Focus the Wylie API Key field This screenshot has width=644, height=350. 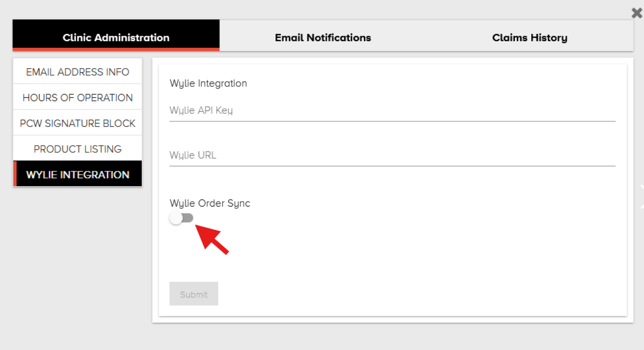pos(392,110)
